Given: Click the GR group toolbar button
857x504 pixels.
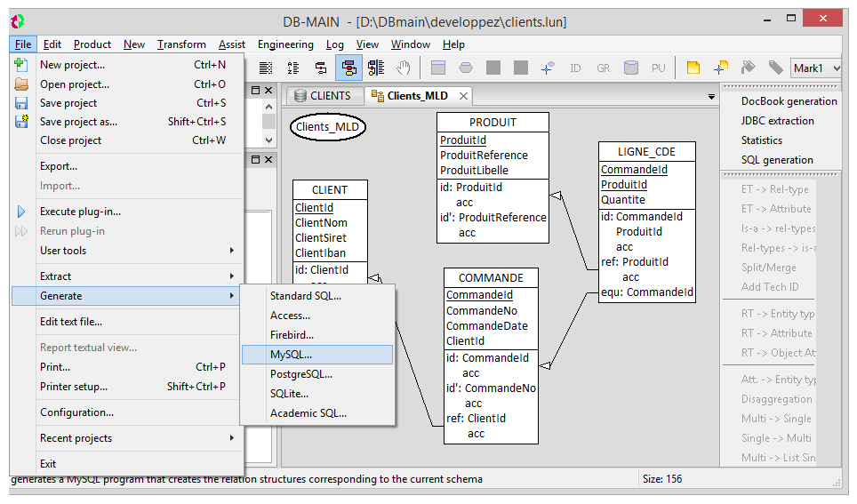Looking at the screenshot, I should coord(604,68).
